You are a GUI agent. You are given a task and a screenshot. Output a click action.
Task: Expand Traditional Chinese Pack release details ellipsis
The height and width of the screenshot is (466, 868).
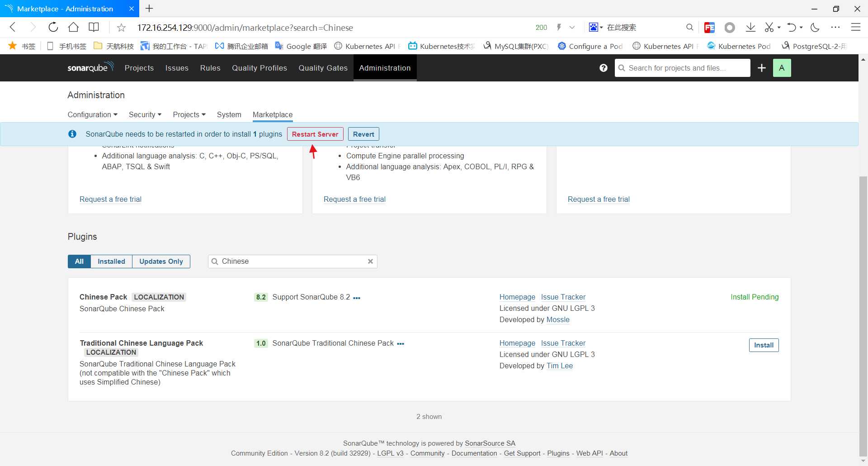click(x=401, y=344)
